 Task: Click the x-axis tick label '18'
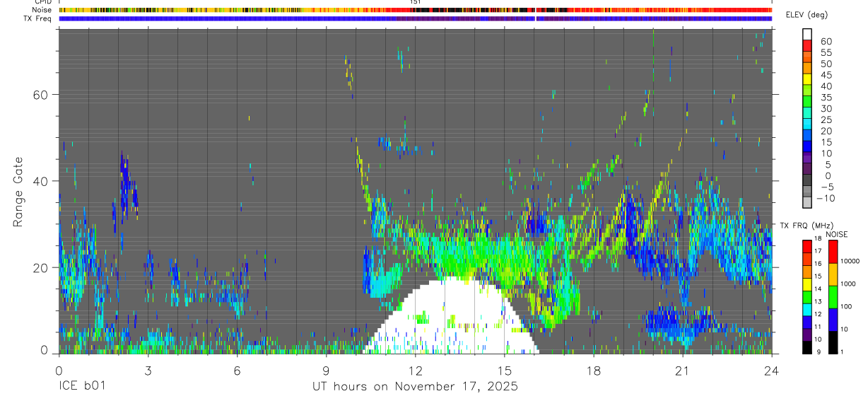594,371
